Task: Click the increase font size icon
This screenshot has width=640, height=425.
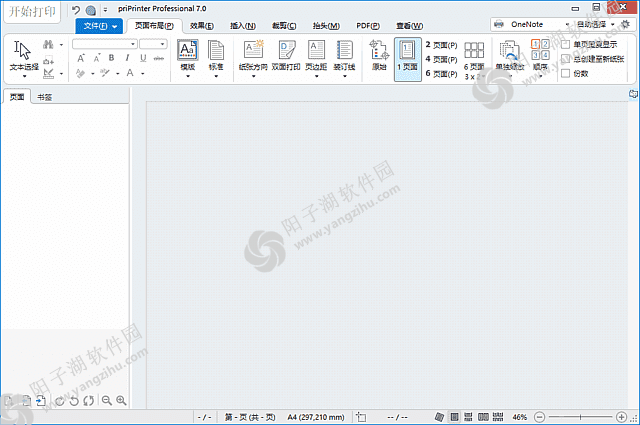Action: pos(81,58)
